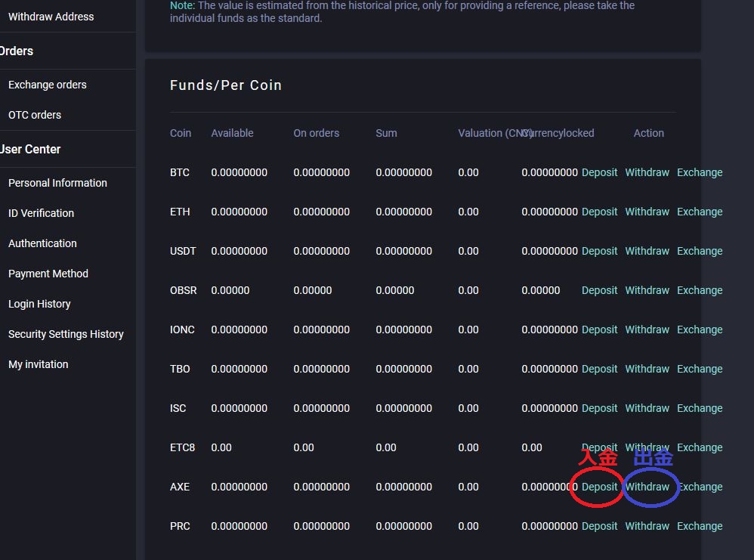Open Exchange orders in the sidebar
Viewport: 754px width, 560px height.
[x=47, y=85]
